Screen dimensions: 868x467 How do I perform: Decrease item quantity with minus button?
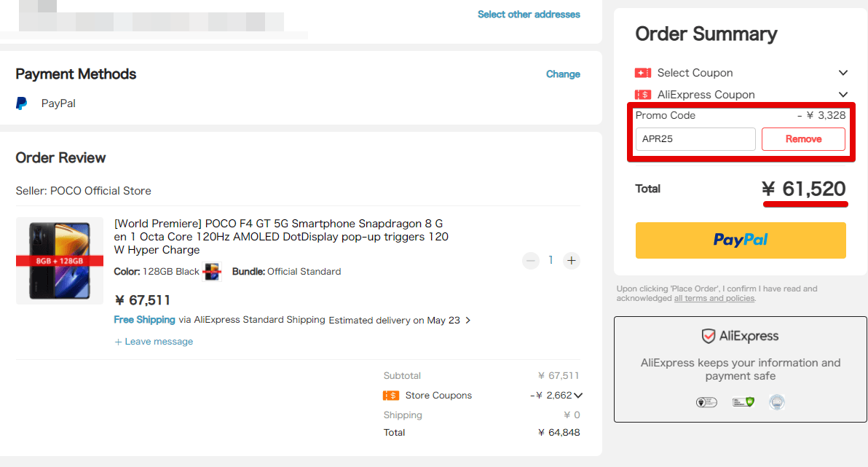531,260
